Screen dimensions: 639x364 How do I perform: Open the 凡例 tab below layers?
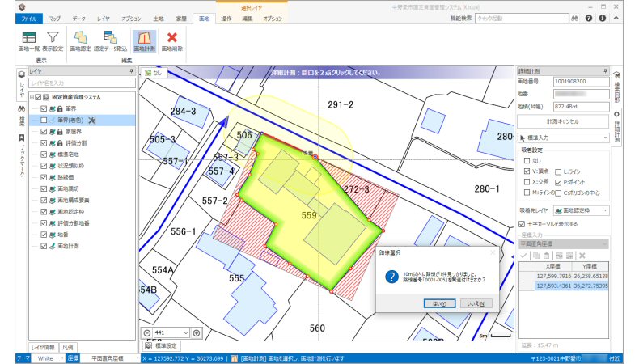point(69,346)
